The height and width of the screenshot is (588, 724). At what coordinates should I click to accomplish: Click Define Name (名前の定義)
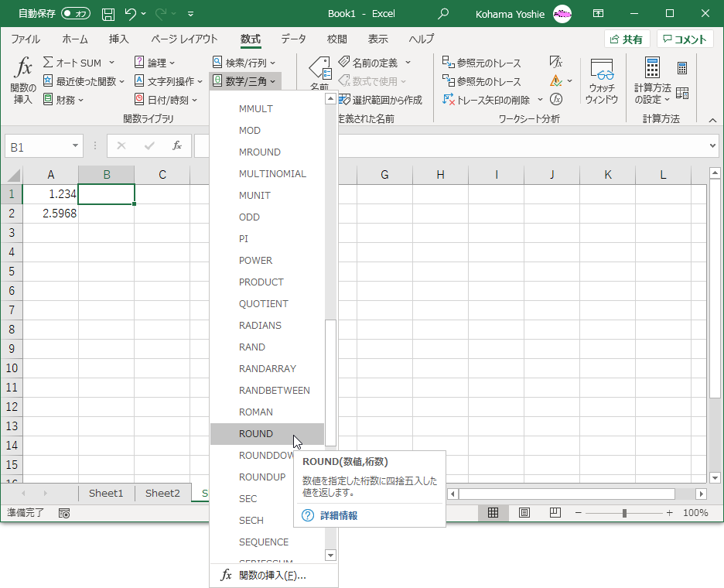point(368,63)
